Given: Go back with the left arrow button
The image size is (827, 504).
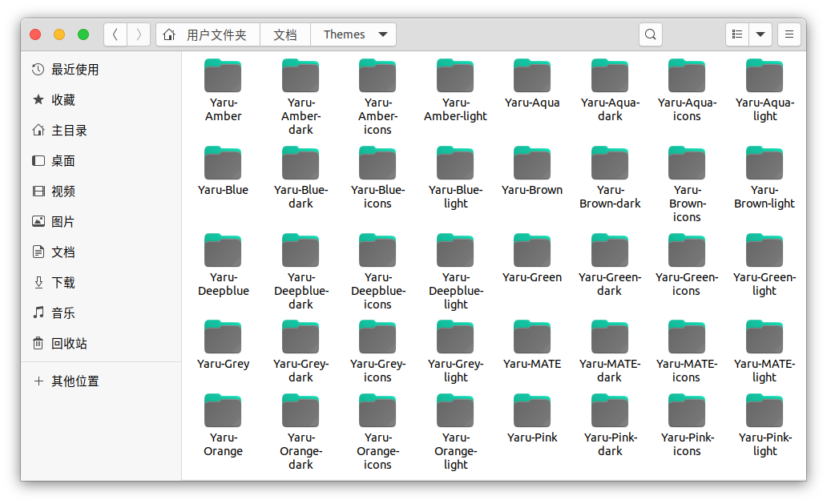Looking at the screenshot, I should [x=115, y=34].
